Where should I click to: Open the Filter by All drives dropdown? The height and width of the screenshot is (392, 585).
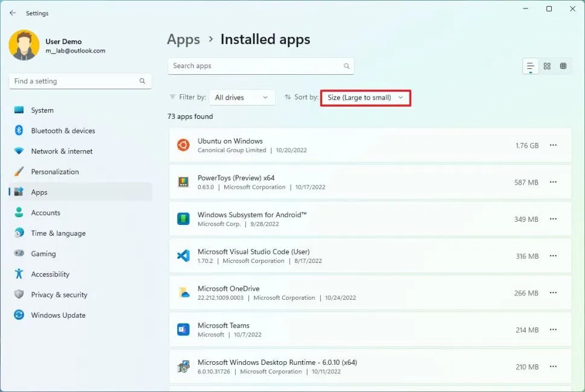point(242,98)
